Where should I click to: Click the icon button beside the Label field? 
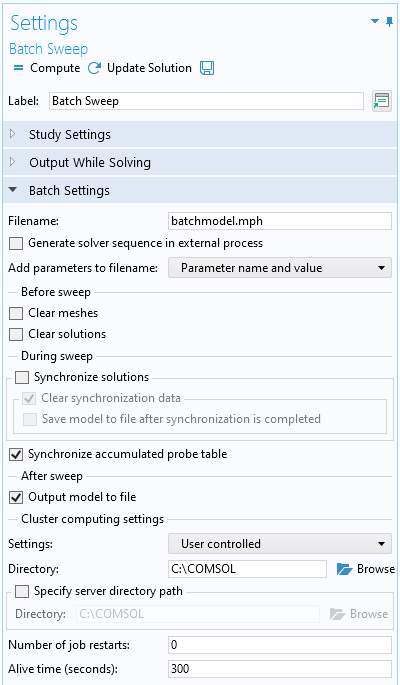tap(382, 101)
